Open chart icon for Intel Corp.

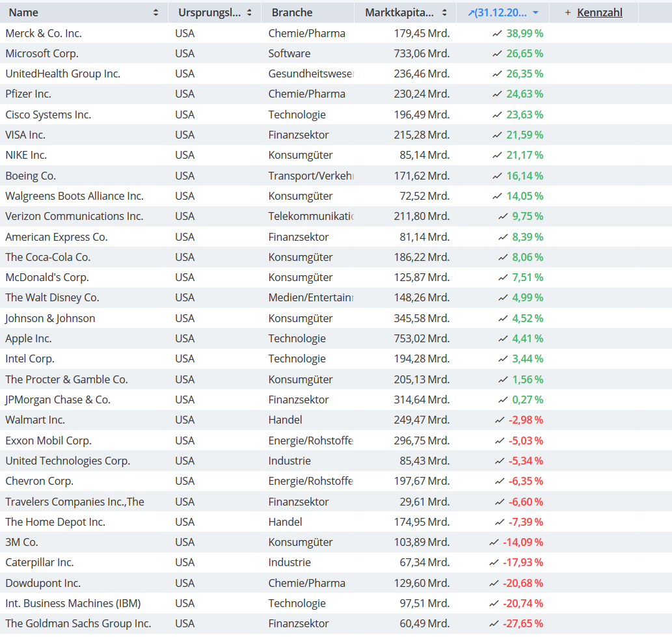click(x=503, y=359)
